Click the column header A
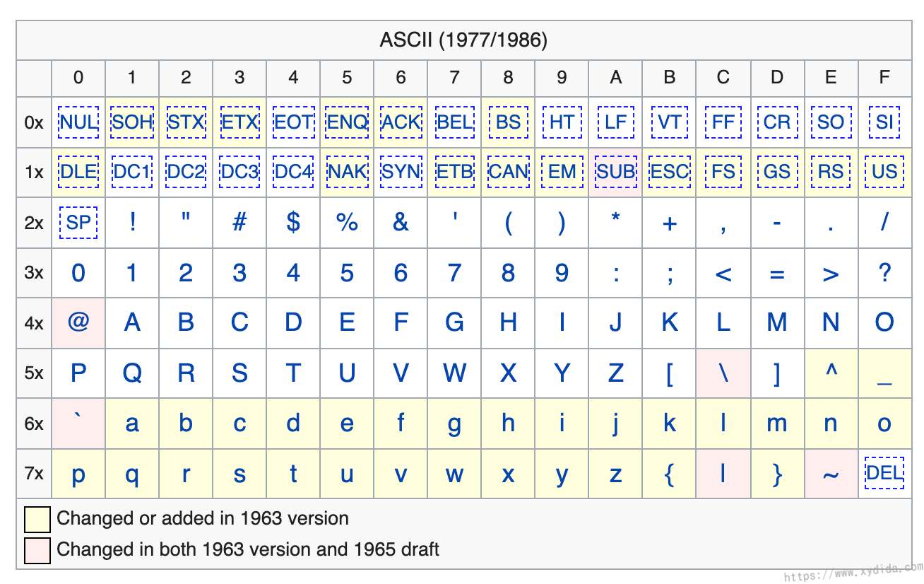 tap(615, 78)
